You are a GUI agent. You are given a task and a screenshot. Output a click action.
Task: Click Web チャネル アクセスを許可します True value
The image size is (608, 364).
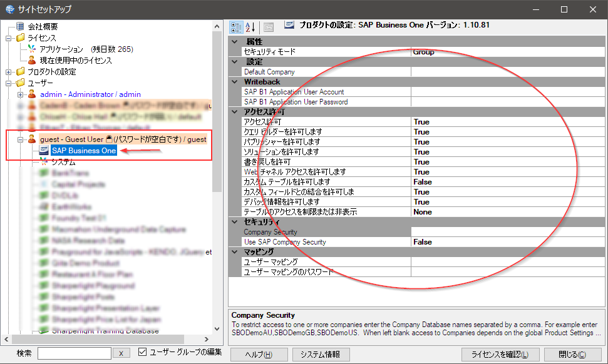coord(508,171)
